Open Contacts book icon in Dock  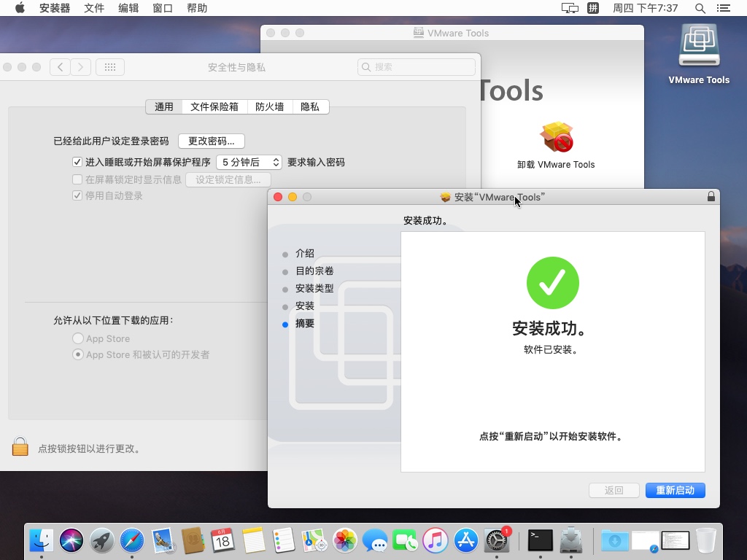click(x=193, y=540)
